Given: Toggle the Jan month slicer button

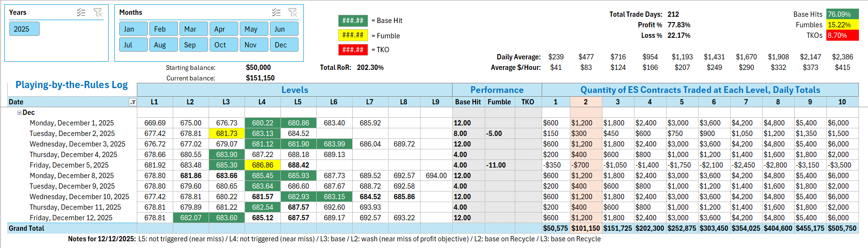Looking at the screenshot, I should tap(133, 29).
